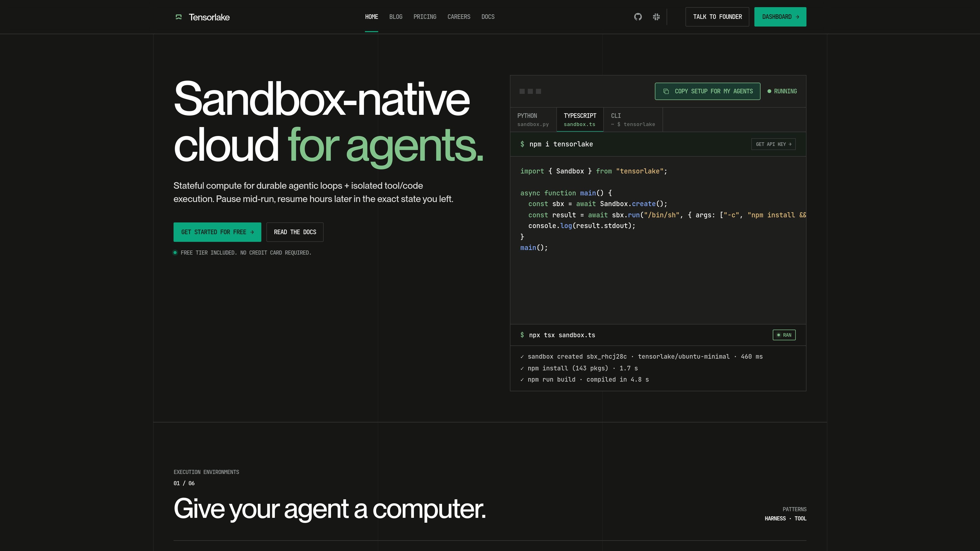The image size is (980, 551).
Task: Click the 'console.log(result.stdout);' code line
Action: 582,226
